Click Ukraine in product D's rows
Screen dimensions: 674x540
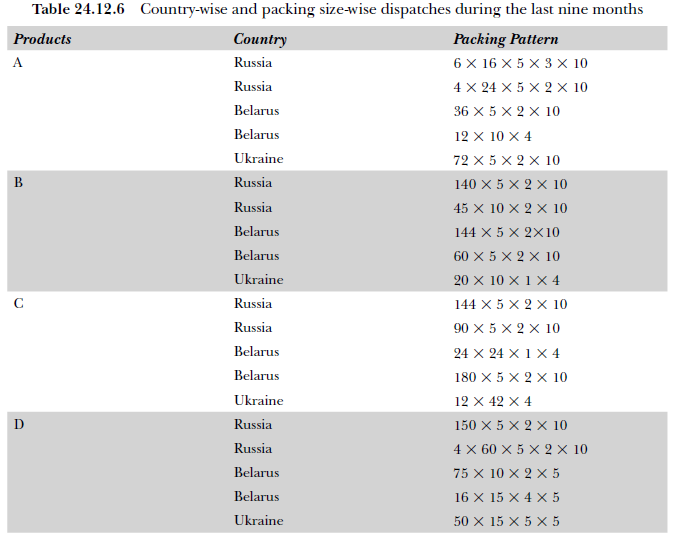(259, 521)
